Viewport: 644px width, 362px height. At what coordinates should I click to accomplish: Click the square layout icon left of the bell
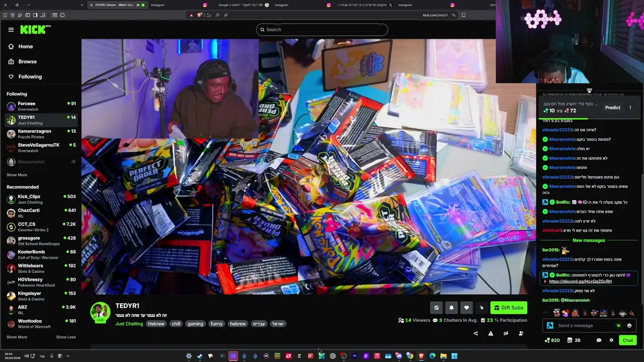coord(436,308)
